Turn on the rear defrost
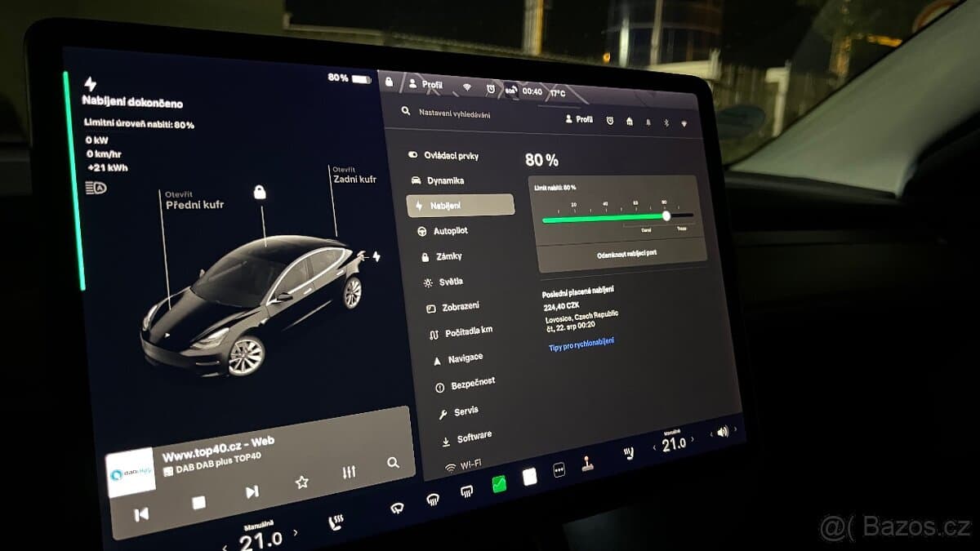The image size is (980, 551). coord(467,491)
